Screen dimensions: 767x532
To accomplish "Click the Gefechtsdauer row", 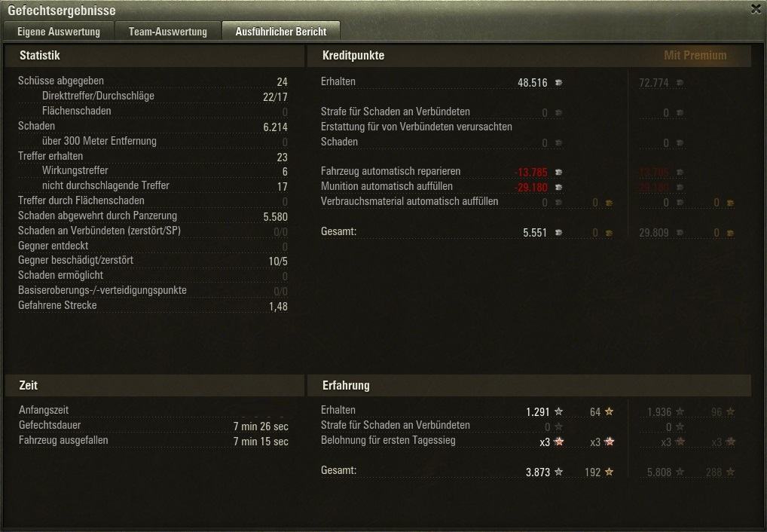I will click(154, 426).
